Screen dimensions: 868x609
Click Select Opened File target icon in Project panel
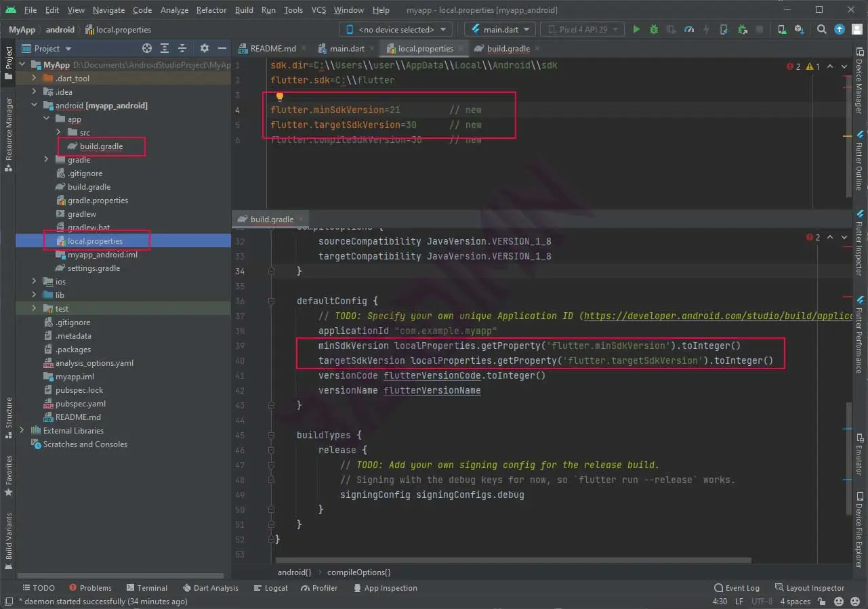tap(147, 49)
